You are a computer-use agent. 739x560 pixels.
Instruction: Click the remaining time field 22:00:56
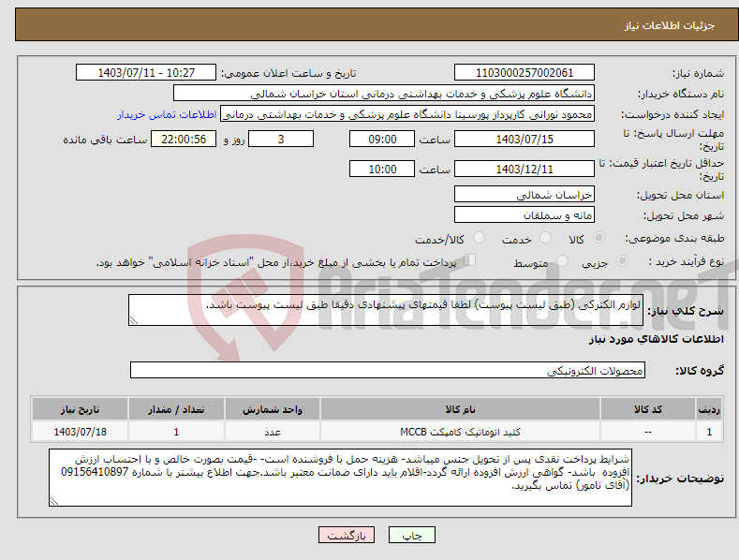pyautogui.click(x=184, y=139)
